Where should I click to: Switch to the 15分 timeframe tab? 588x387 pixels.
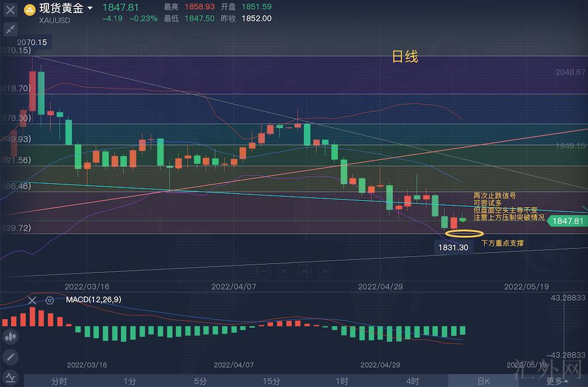pos(271,381)
